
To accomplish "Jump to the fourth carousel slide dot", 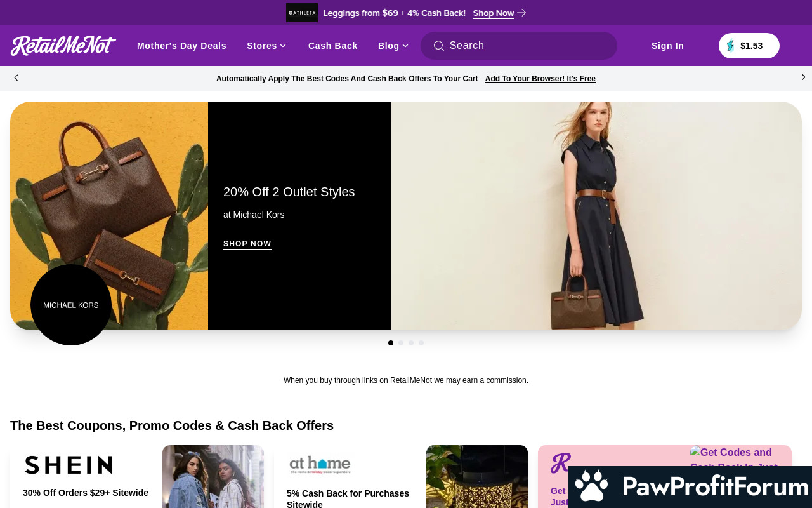I will coord(421,343).
